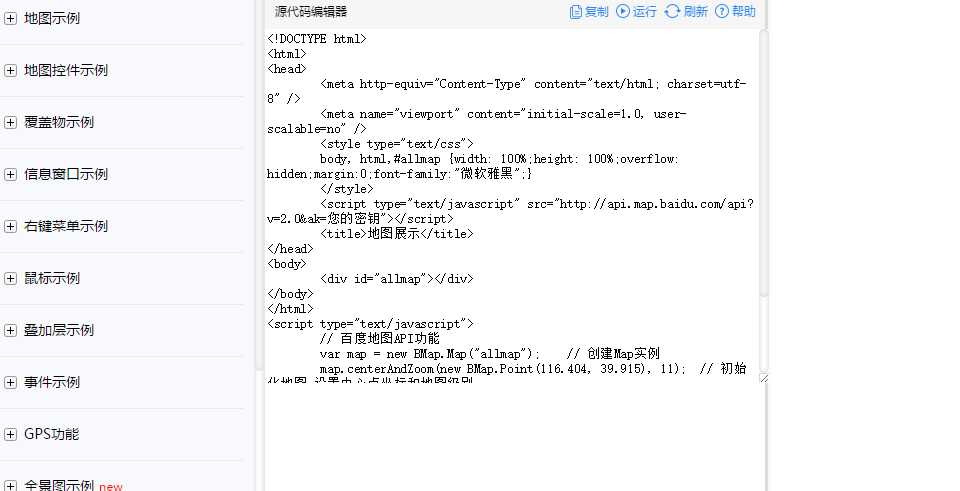This screenshot has height=491, width=960.
Task: Expand the 地图控件示例 plus box
Action: pyautogui.click(x=10, y=70)
